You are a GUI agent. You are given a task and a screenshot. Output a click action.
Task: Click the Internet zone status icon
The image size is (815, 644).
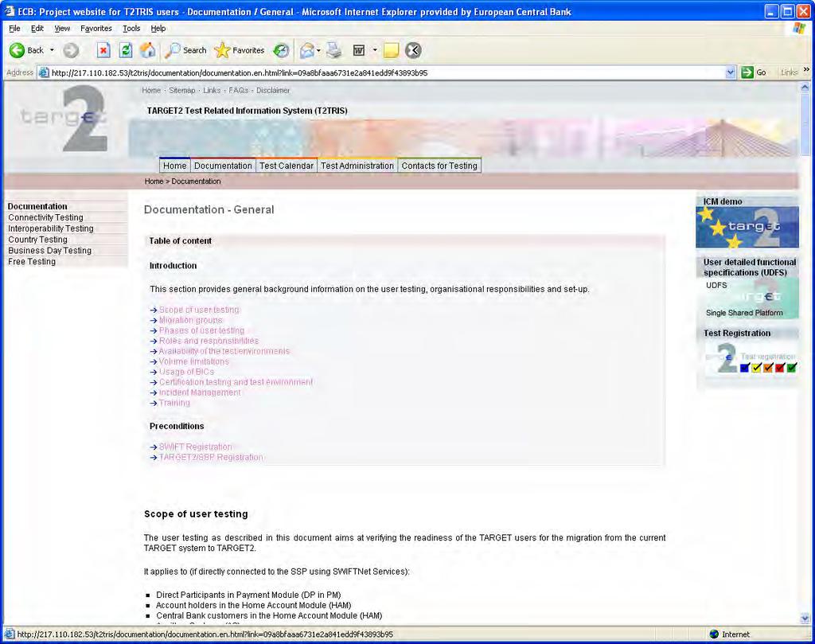coord(714,634)
